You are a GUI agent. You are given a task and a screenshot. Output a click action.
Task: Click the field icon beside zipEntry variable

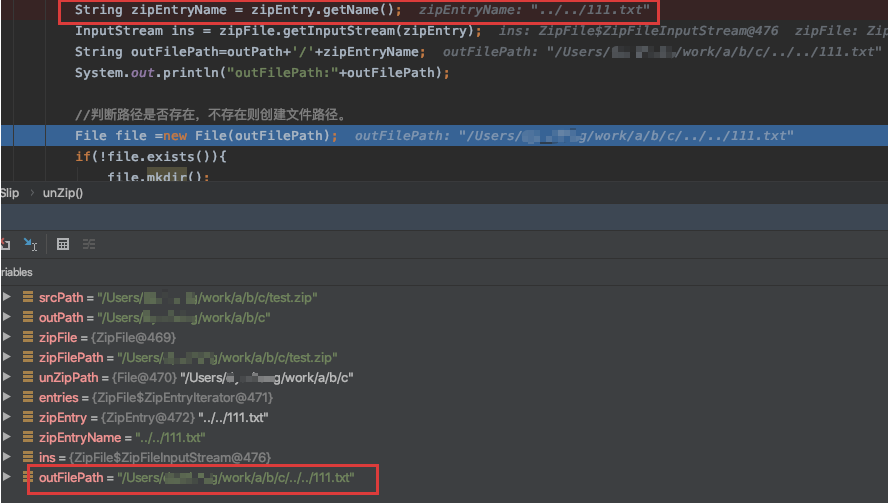[28, 417]
